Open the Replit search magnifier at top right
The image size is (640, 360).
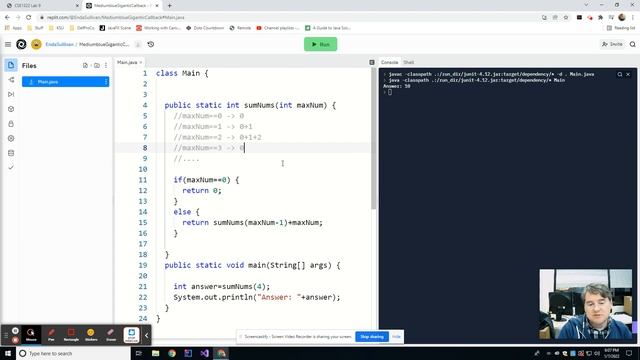(633, 44)
